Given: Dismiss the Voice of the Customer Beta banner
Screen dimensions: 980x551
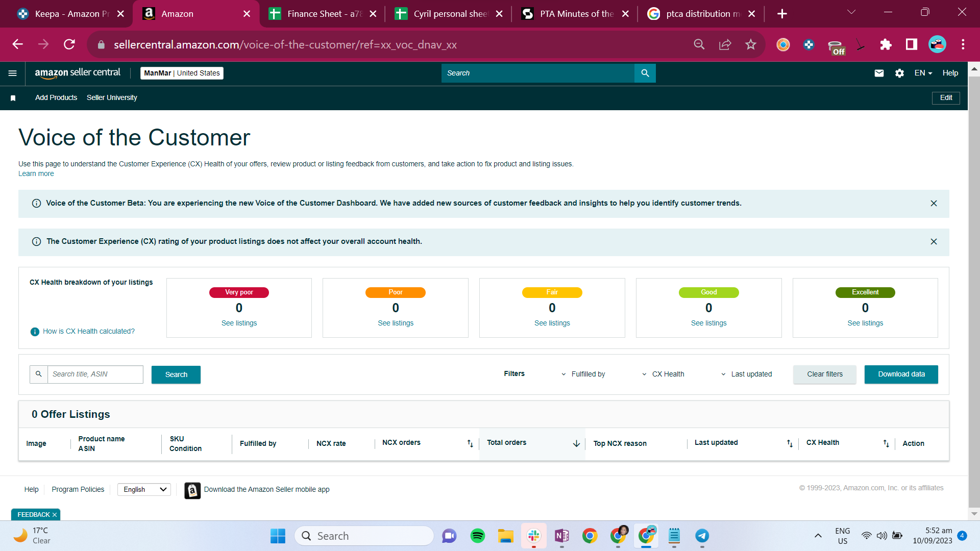Looking at the screenshot, I should point(934,204).
